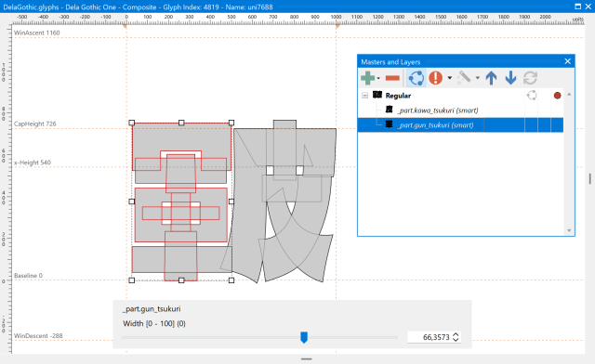Click the gun_tsukuri layer thumbnail icon

point(389,124)
